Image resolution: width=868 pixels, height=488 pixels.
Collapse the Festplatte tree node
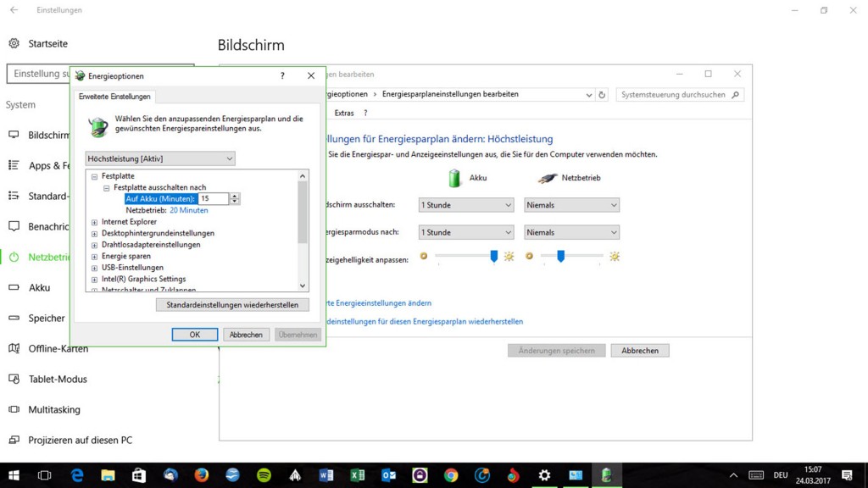point(95,176)
